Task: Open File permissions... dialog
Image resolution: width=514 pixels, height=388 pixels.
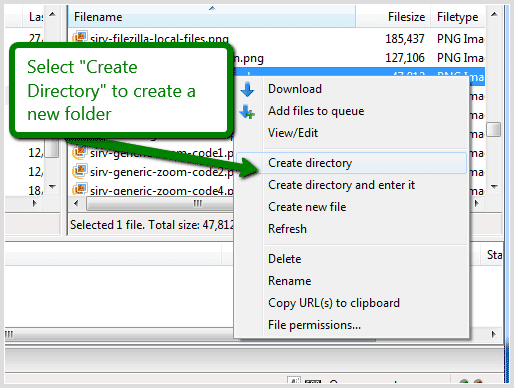Action: (x=314, y=325)
